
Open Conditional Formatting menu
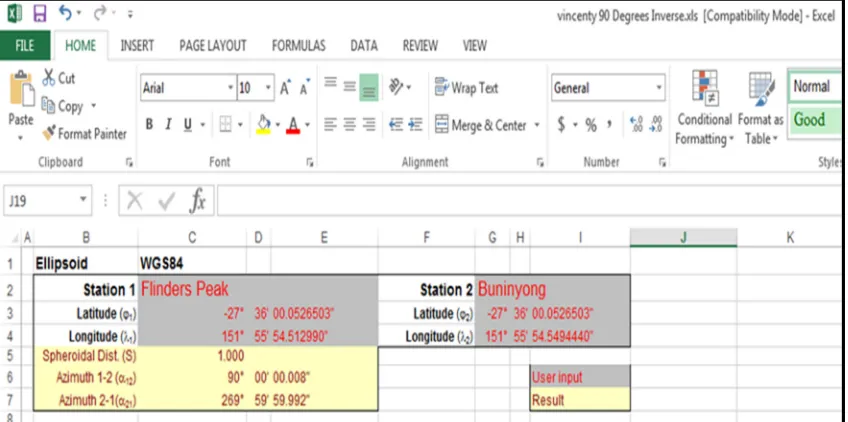(705, 108)
